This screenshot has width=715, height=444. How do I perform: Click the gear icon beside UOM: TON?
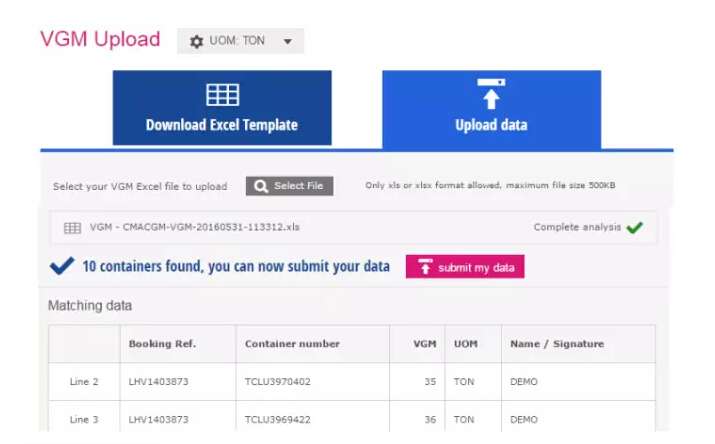click(196, 42)
